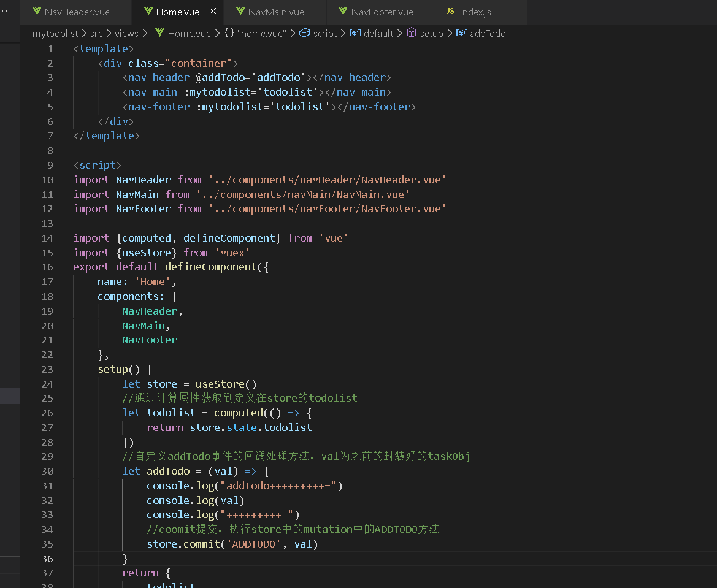The image size is (717, 588).
Task: Click the 'vuex' import string on line 15
Action: click(x=232, y=253)
